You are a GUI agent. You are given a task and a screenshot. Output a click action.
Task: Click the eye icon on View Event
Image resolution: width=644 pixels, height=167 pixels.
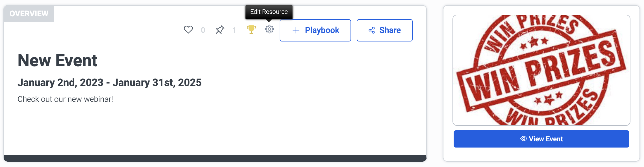click(523, 139)
